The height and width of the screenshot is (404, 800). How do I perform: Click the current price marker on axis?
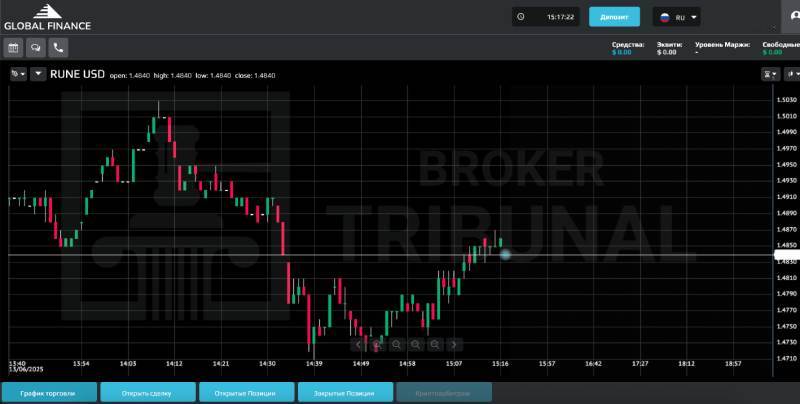(787, 255)
